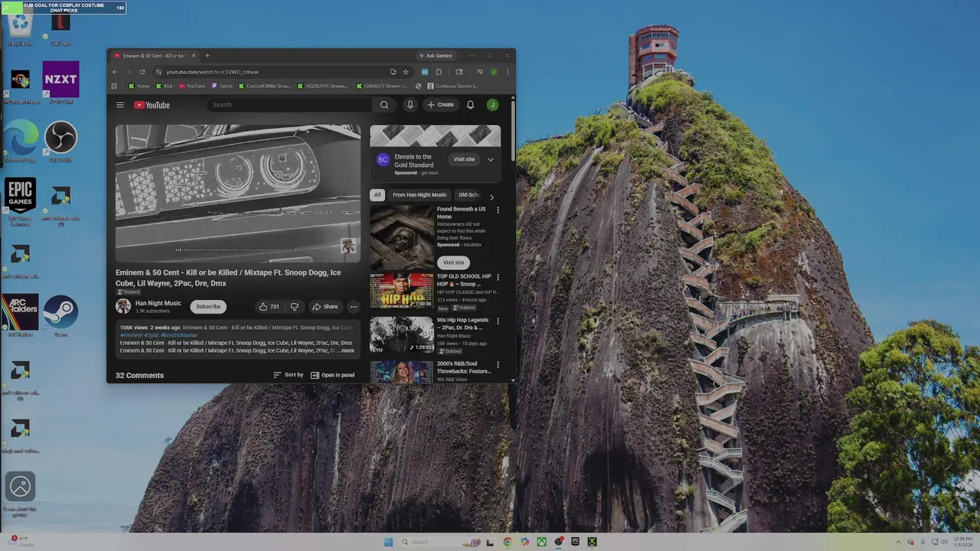Image resolution: width=980 pixels, height=551 pixels.
Task: Click Windows Start button on taskbar
Action: [388, 542]
